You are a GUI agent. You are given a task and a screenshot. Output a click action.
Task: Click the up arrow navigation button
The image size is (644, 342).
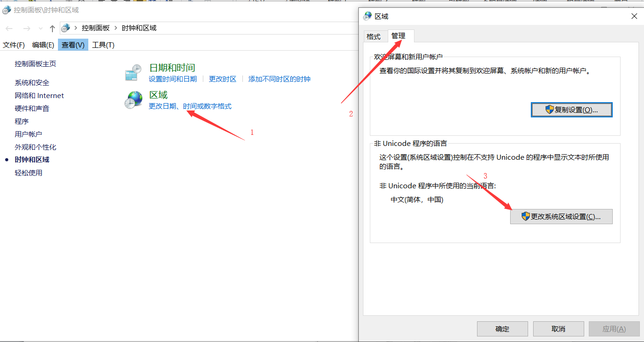click(52, 29)
